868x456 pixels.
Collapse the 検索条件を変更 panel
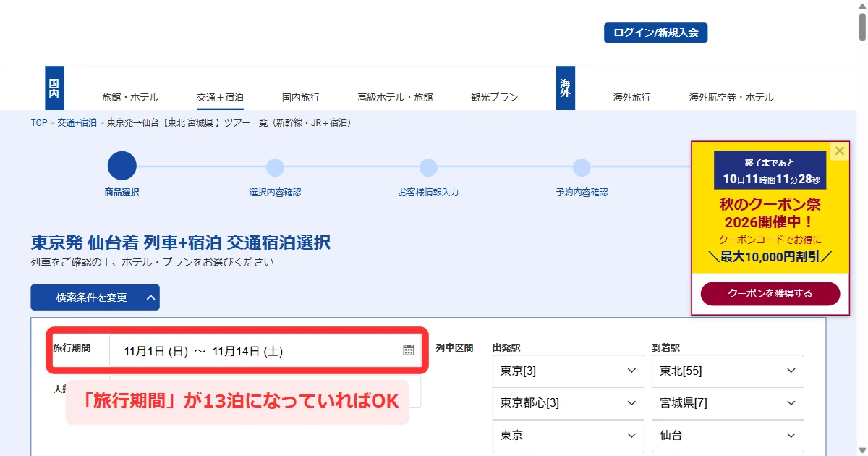pyautogui.click(x=95, y=297)
